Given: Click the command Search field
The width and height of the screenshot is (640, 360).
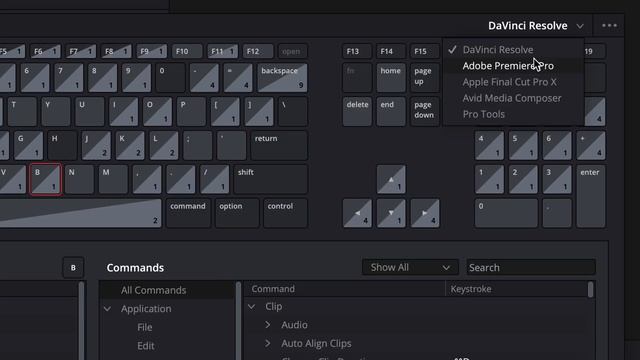Looking at the screenshot, I should click(531, 267).
